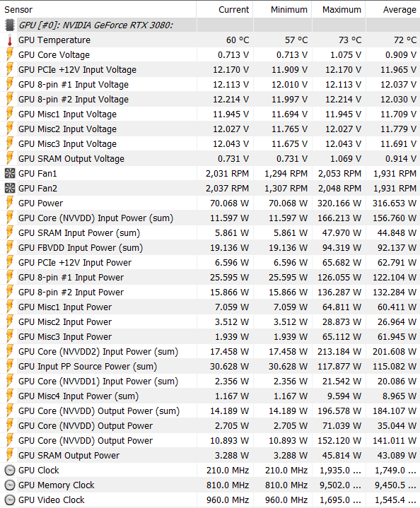Click the clock gauge icon beside GPU Memory Clock

(x=10, y=485)
